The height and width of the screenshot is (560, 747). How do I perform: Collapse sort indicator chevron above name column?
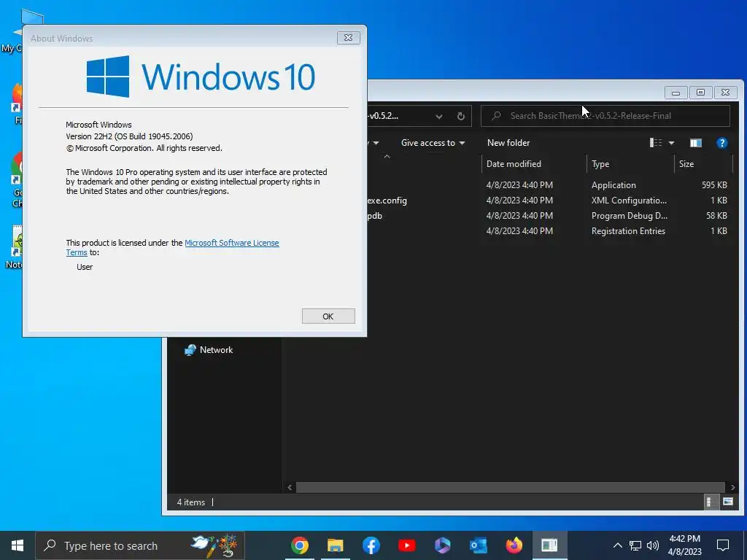tap(387, 156)
